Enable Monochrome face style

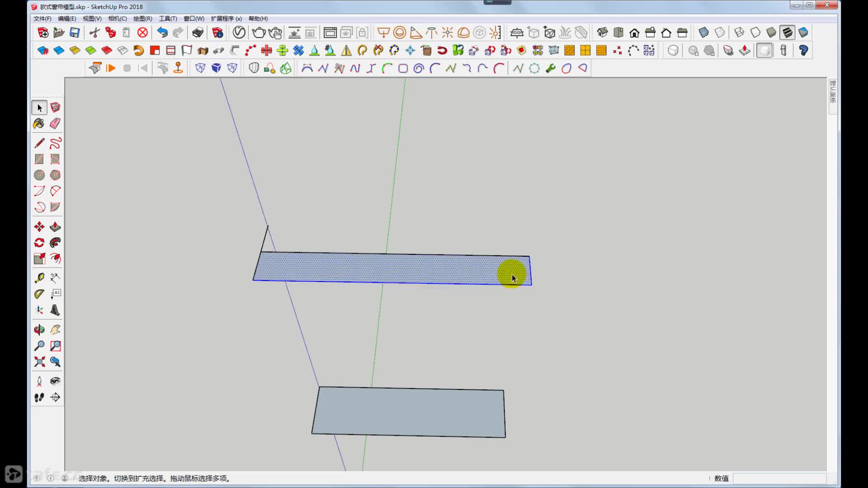click(x=803, y=33)
